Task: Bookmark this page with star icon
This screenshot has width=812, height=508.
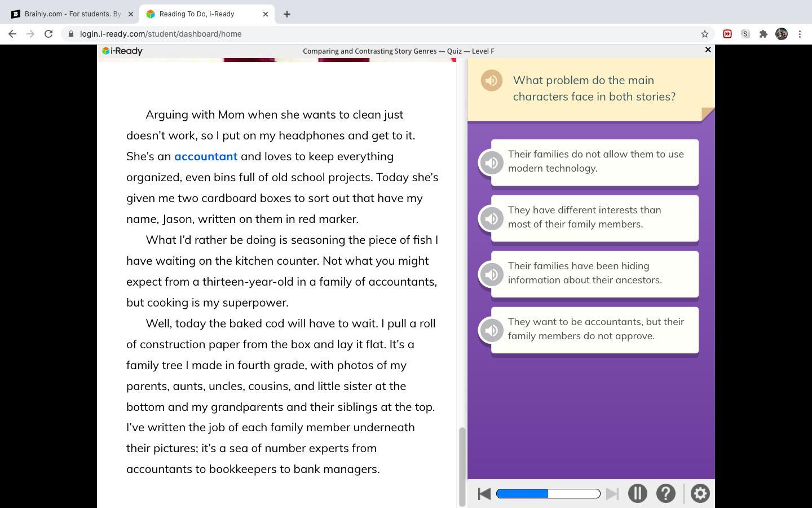Action: pyautogui.click(x=704, y=34)
